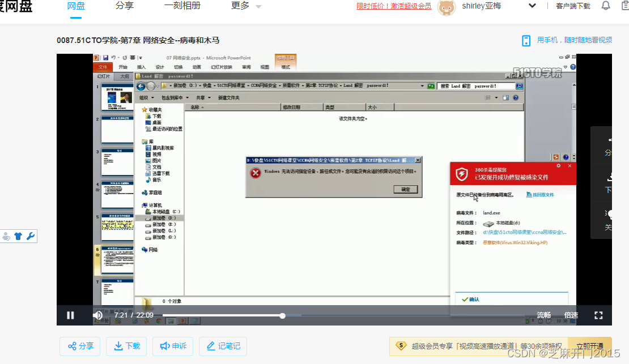Pause the video playback
The height and width of the screenshot is (364, 629).
coord(70,315)
